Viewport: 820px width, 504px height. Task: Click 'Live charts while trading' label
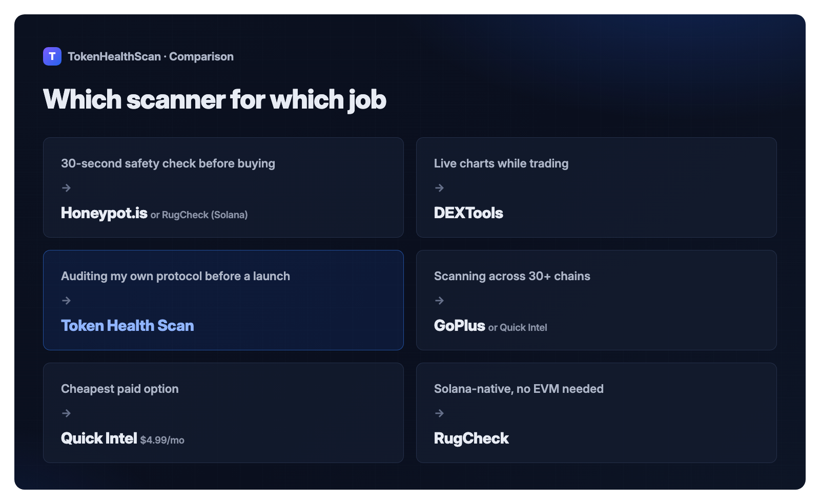coord(501,163)
